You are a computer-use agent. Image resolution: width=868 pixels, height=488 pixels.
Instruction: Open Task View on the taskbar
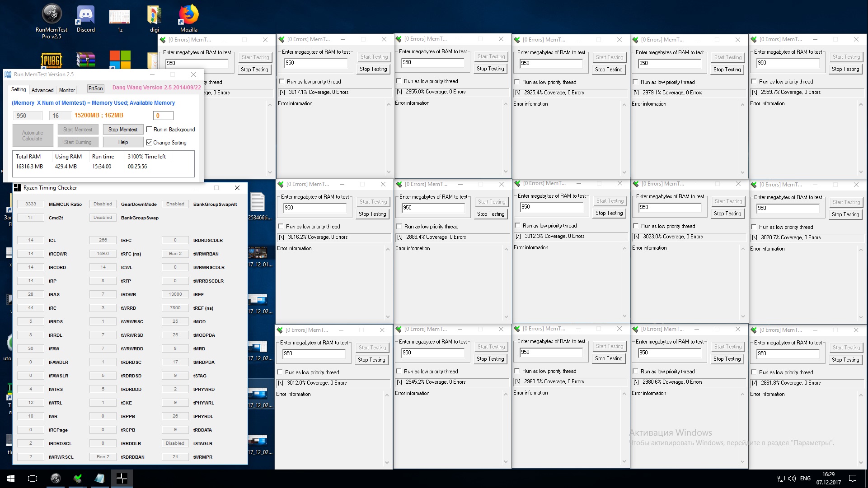(x=33, y=479)
